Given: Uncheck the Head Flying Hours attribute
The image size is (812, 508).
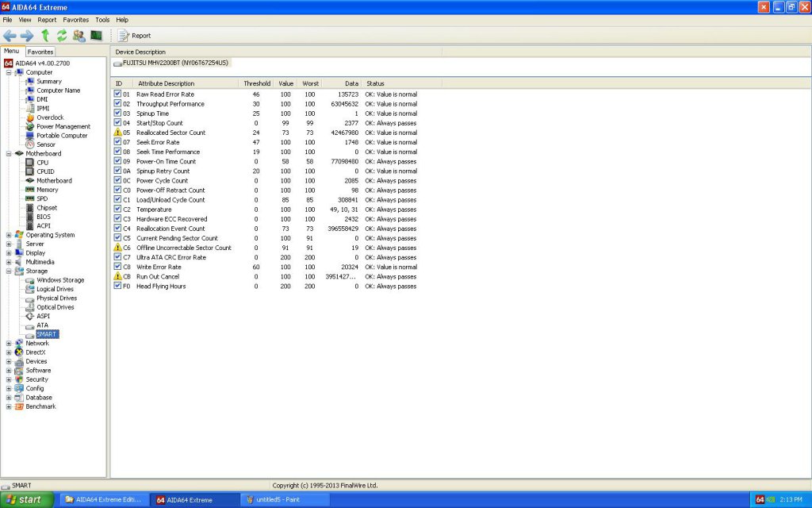Looking at the screenshot, I should click(x=117, y=286).
